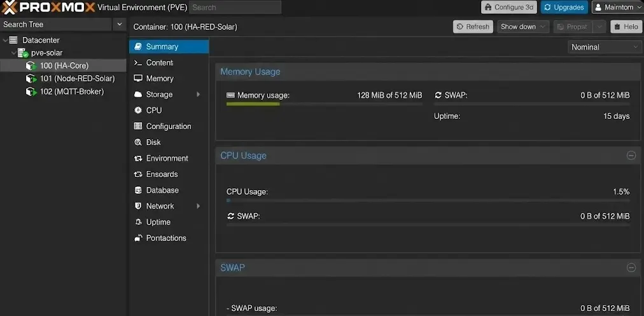This screenshot has height=316, width=644.
Task: Click the Disk search icon
Action: [139, 142]
